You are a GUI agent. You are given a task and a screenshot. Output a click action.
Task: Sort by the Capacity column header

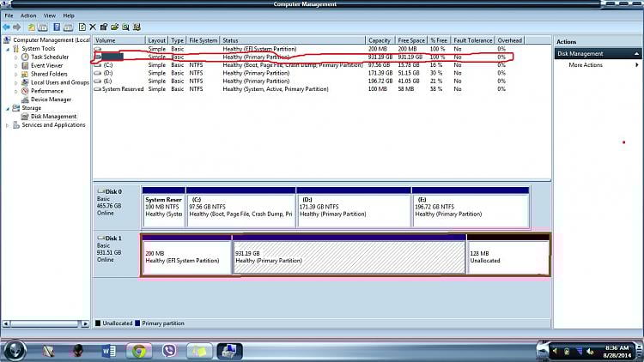(380, 40)
